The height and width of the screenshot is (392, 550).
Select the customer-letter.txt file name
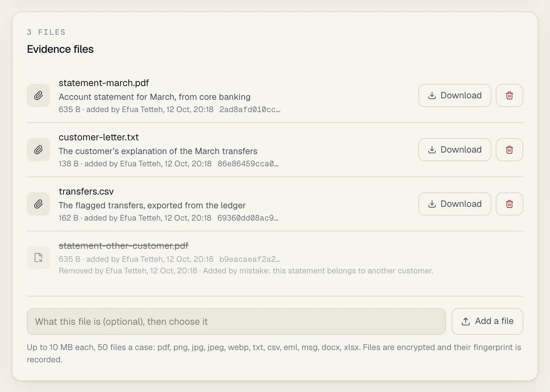coord(99,137)
